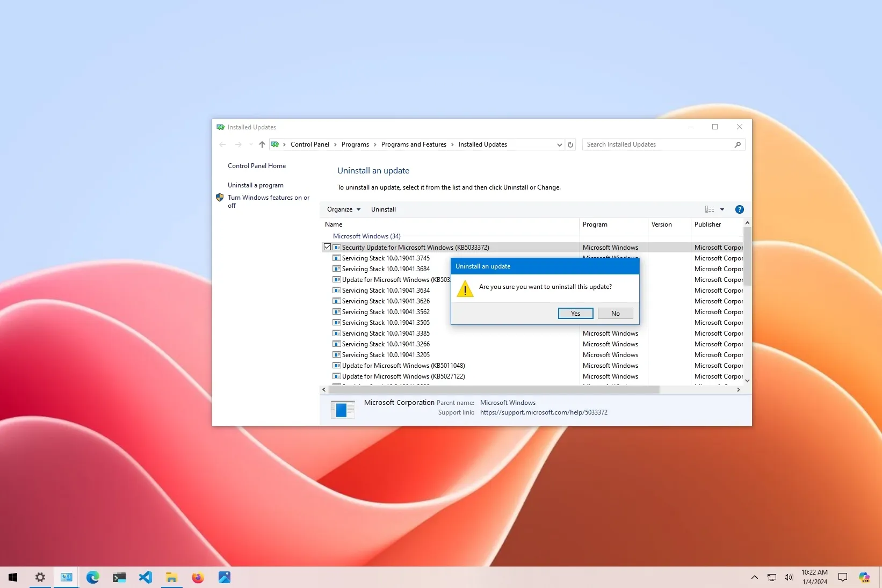Select Servicing Stack 10.0.19041.3385 row

[x=386, y=333]
